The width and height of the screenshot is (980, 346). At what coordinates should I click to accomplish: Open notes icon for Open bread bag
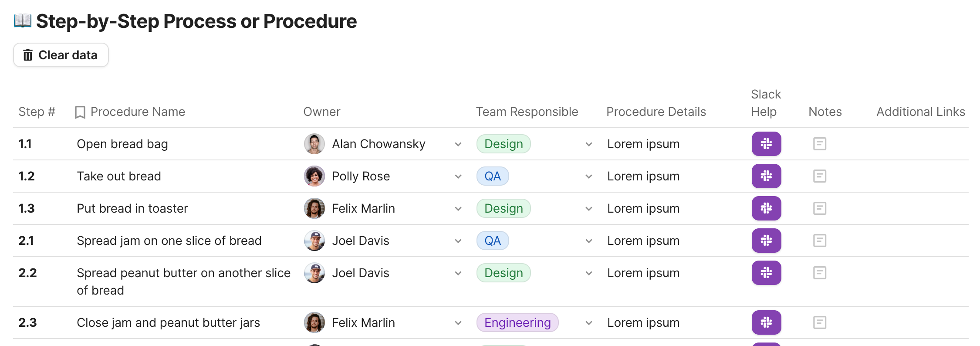pos(819,144)
